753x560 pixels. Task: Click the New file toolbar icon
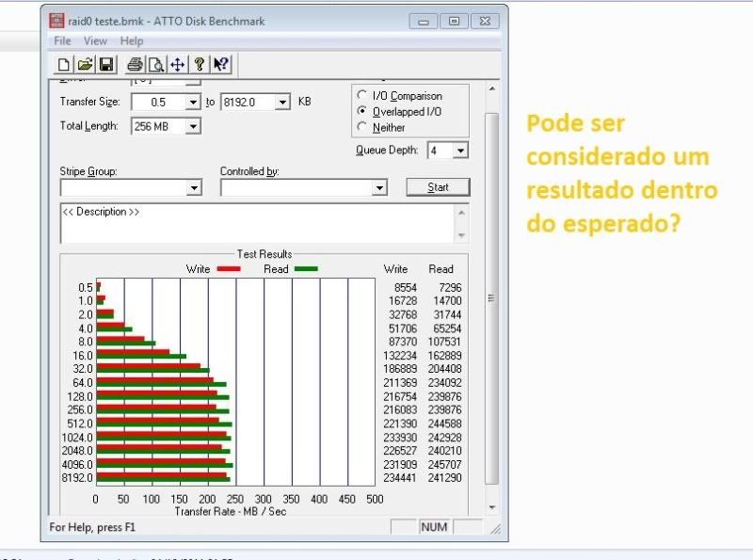point(64,65)
